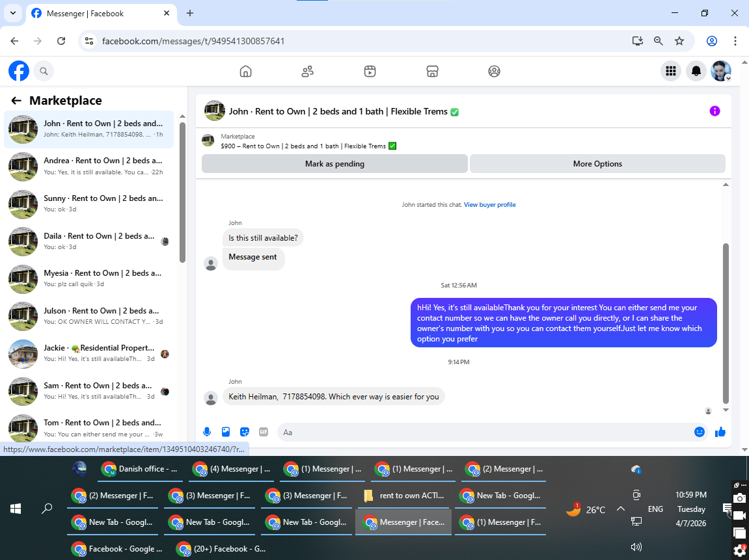The height and width of the screenshot is (560, 749).
Task: Open View buyer profile link
Action: pyautogui.click(x=489, y=205)
